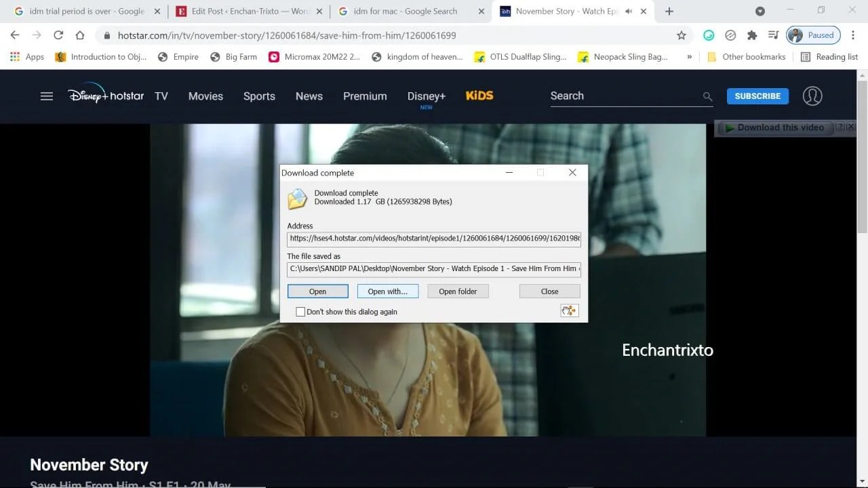Click the folder icon in Download complete dialog

(x=297, y=199)
